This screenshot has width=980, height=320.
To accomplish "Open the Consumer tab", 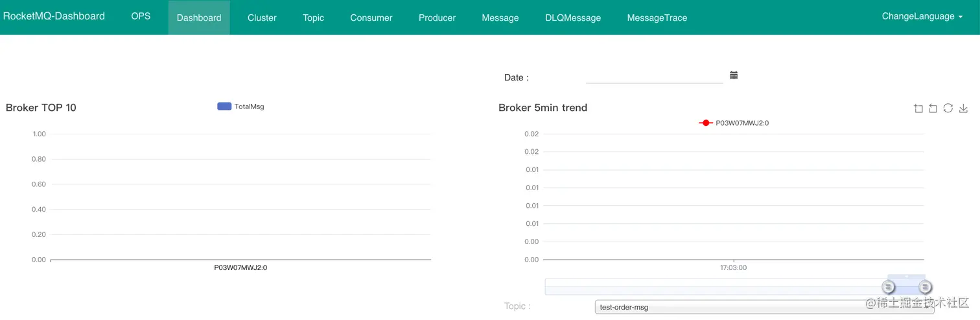I will pos(371,18).
